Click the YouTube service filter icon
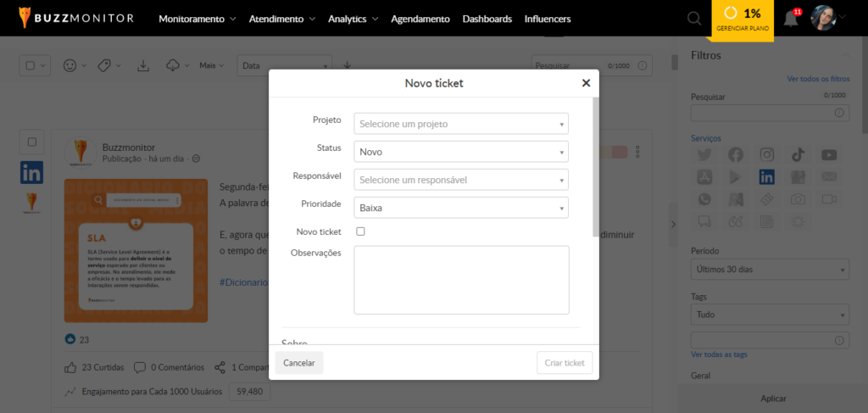 click(829, 154)
